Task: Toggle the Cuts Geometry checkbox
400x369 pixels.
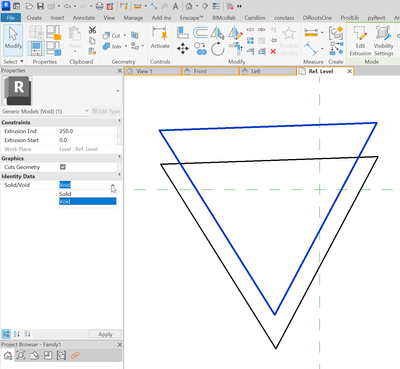Action: 63,167
